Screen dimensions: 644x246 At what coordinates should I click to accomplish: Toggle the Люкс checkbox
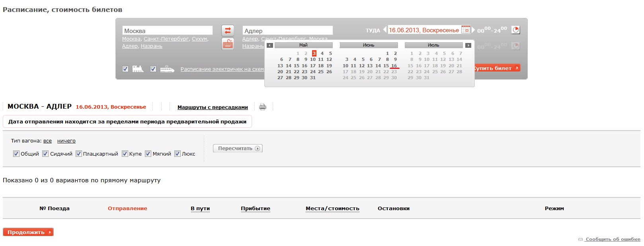[178, 154]
